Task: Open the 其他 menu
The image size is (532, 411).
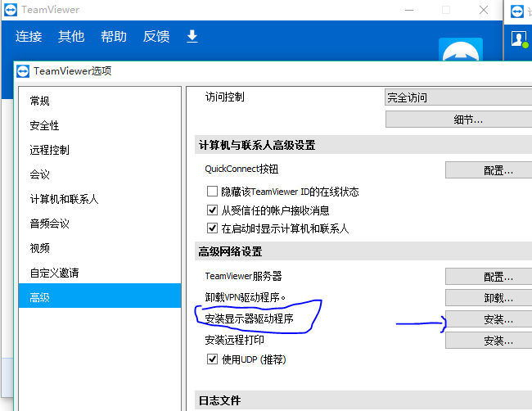Action: pos(71,36)
